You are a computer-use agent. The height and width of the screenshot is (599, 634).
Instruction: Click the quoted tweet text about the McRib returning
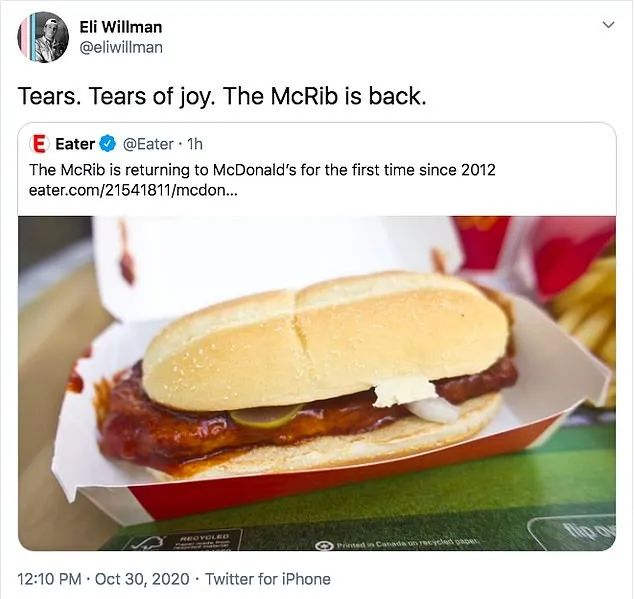pyautogui.click(x=262, y=169)
